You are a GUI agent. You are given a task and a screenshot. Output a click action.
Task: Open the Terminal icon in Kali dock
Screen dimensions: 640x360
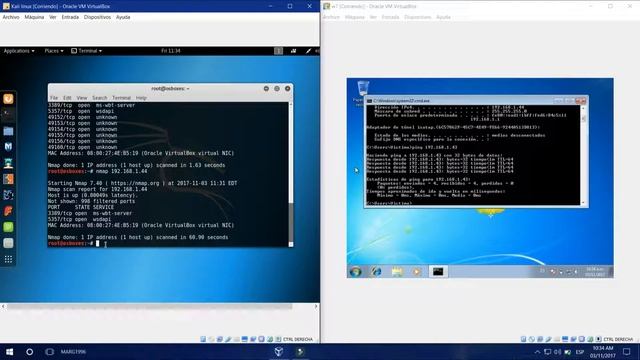point(8,114)
